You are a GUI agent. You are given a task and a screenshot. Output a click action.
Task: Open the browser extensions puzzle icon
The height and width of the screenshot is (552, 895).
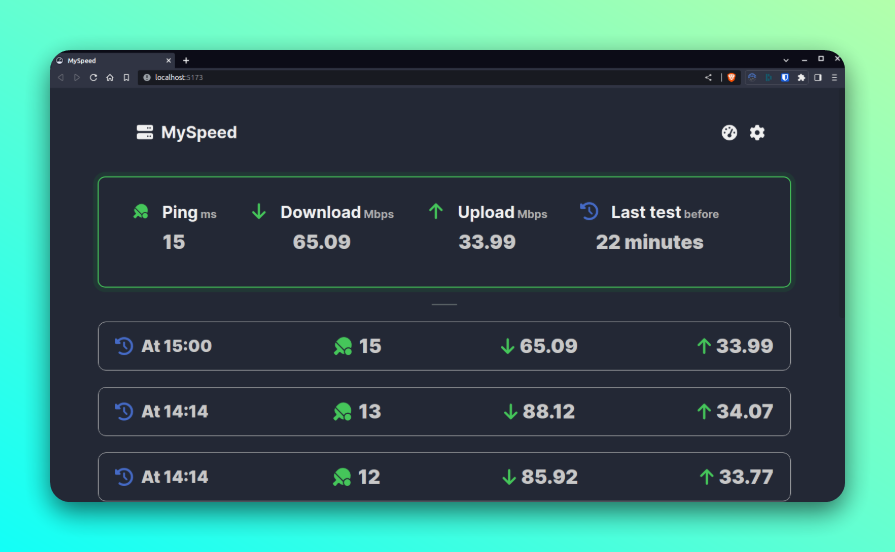pyautogui.click(x=801, y=77)
